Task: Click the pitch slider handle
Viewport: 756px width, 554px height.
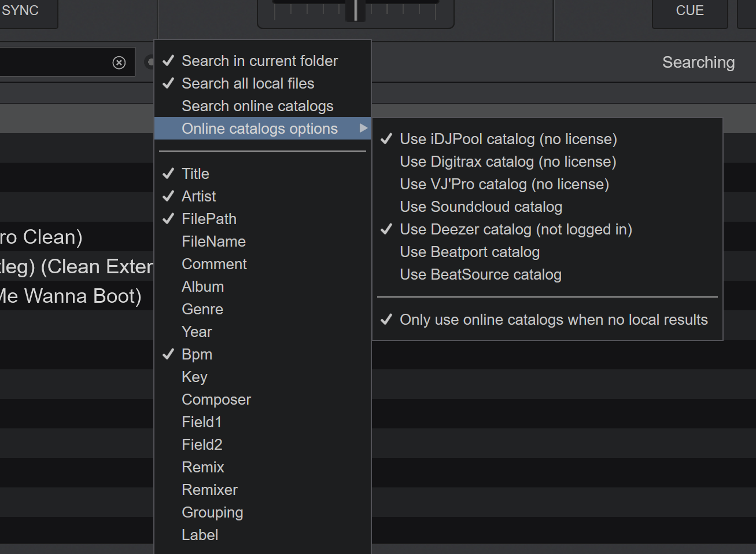Action: pos(355,10)
